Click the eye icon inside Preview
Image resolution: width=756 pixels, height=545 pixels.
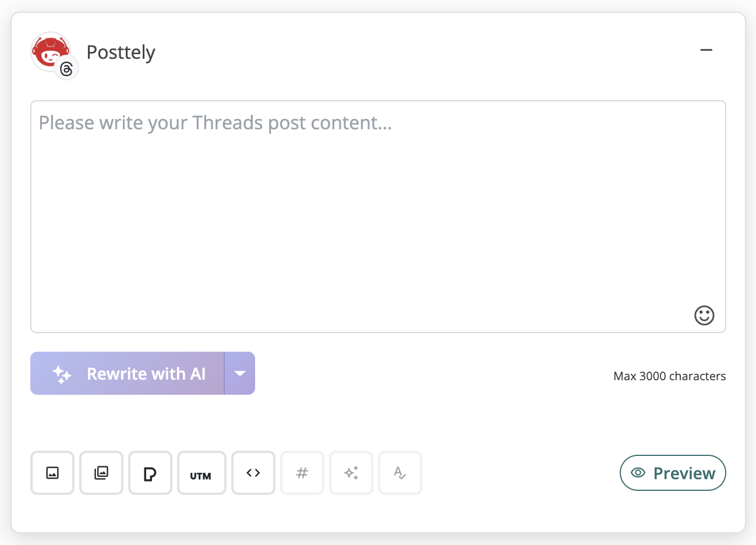pos(638,473)
